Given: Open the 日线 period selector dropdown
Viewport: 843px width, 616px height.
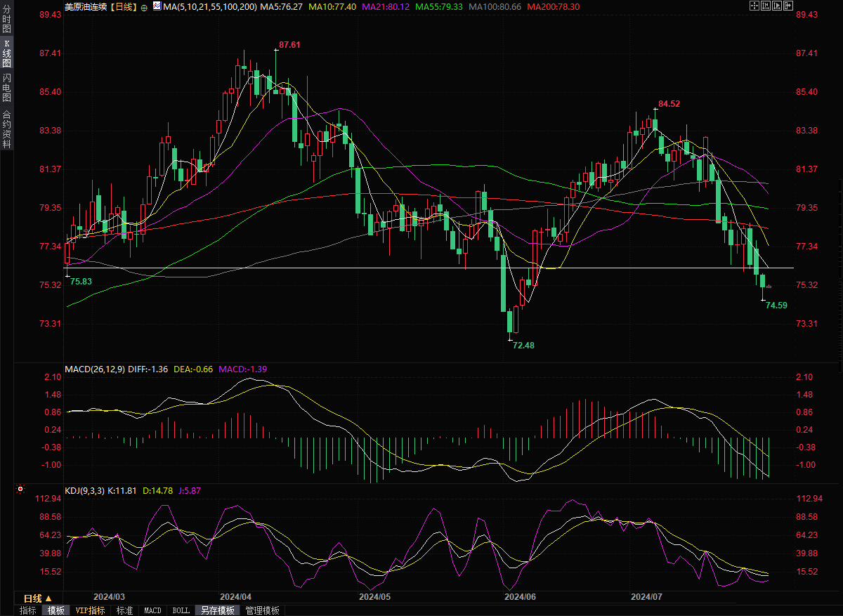Looking at the screenshot, I should [x=37, y=598].
